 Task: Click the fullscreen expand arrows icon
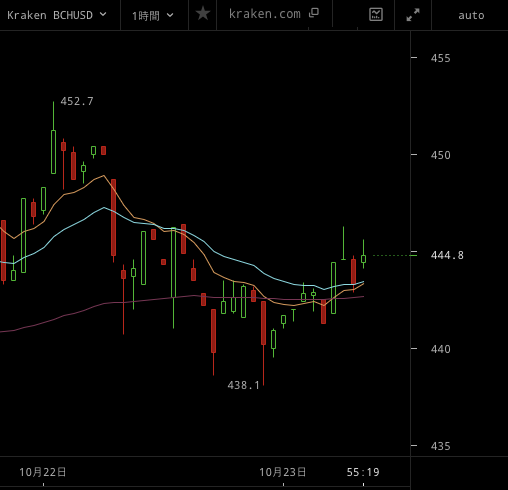tap(413, 15)
